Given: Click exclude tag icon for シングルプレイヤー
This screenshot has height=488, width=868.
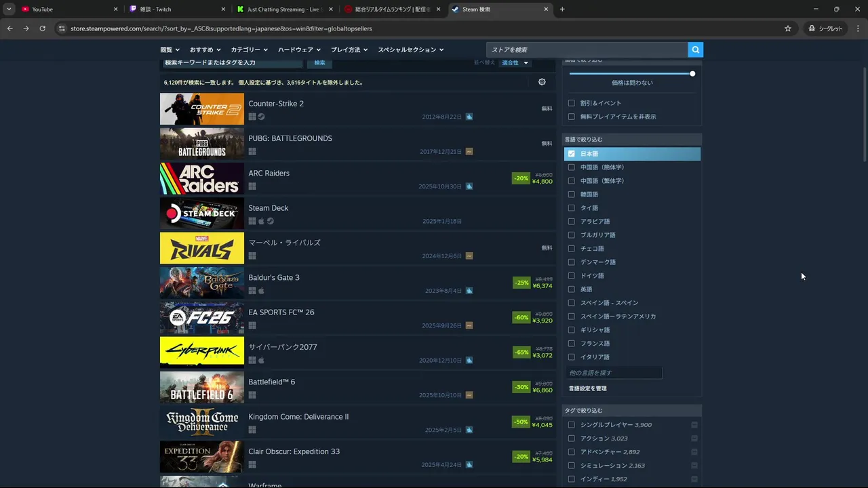Looking at the screenshot, I should 694,425.
